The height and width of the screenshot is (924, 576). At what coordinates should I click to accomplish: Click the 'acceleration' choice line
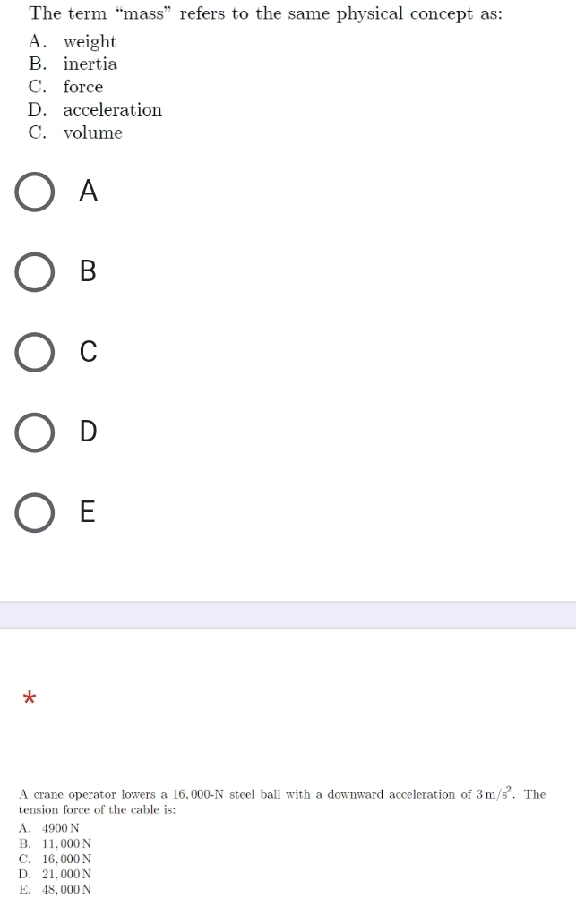point(95,109)
